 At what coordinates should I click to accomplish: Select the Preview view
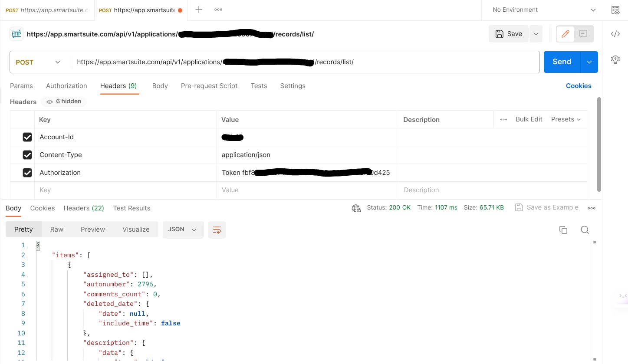click(x=93, y=230)
